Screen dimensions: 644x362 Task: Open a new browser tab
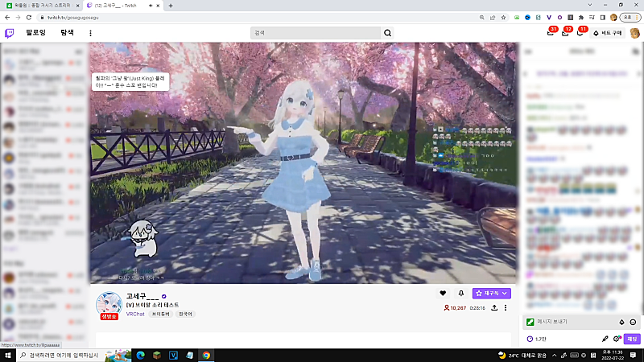pyautogui.click(x=171, y=6)
